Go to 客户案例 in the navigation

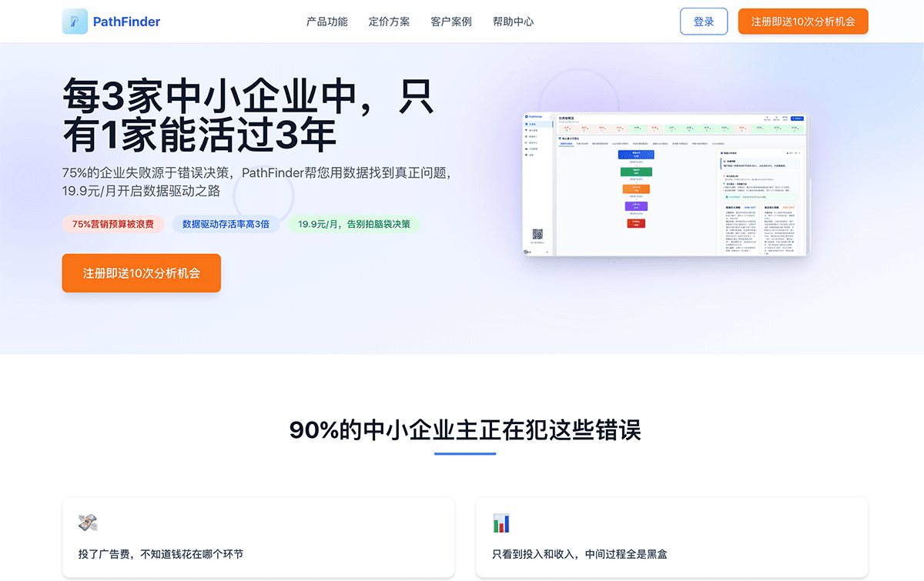click(x=451, y=22)
